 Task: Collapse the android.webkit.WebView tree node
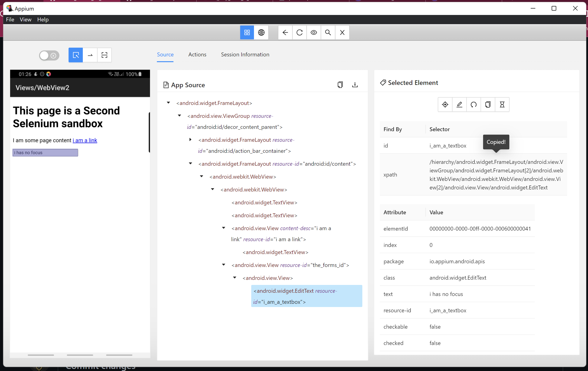click(201, 176)
